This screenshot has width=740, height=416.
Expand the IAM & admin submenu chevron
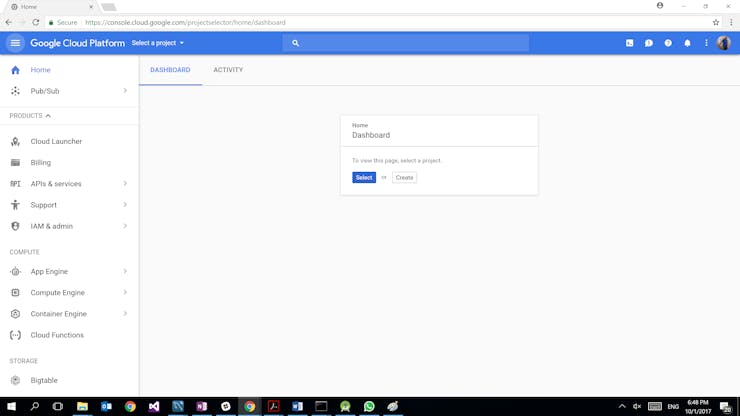click(x=125, y=226)
